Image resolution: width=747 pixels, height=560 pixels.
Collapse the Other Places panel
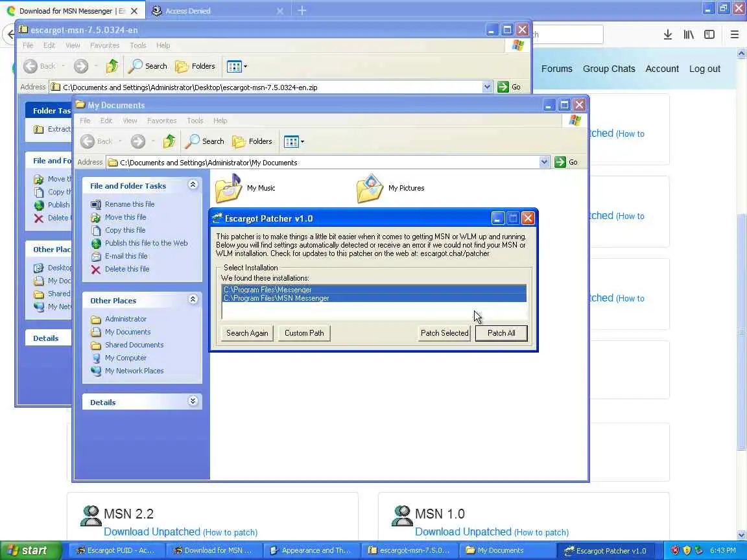point(193,299)
